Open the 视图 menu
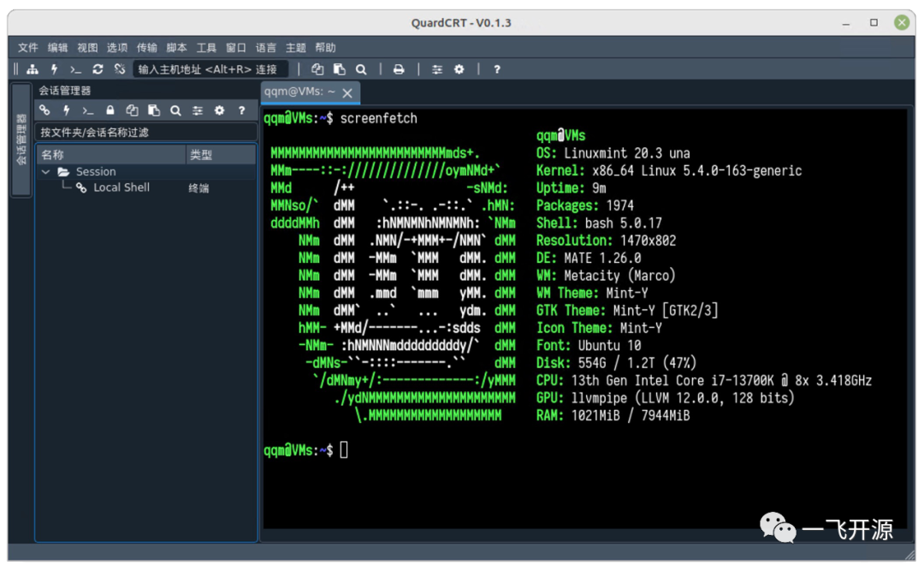Viewport: 924px width, 571px height. [87, 48]
